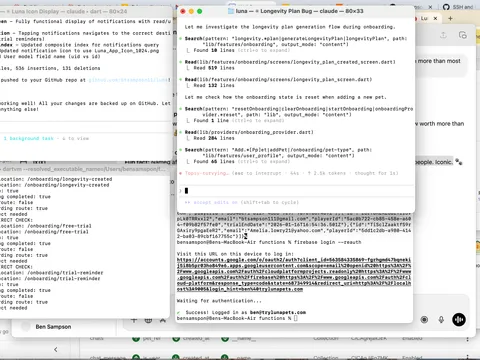
Task: Focus the Claude prompt input line
Action: (297, 191)
